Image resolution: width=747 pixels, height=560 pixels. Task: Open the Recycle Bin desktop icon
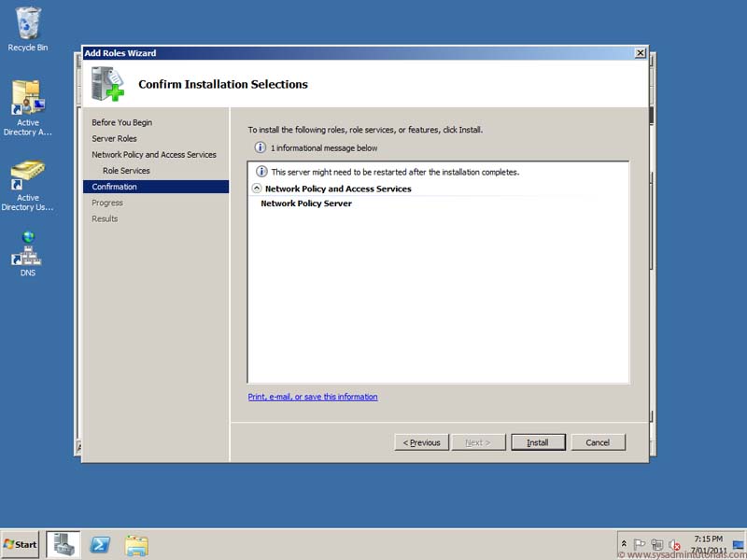(x=28, y=29)
